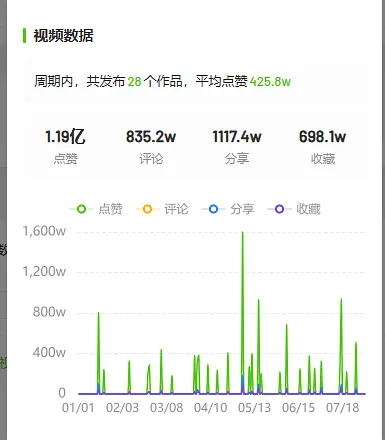
Task: Click the blue 分享 legend circle icon
Action: 214,209
